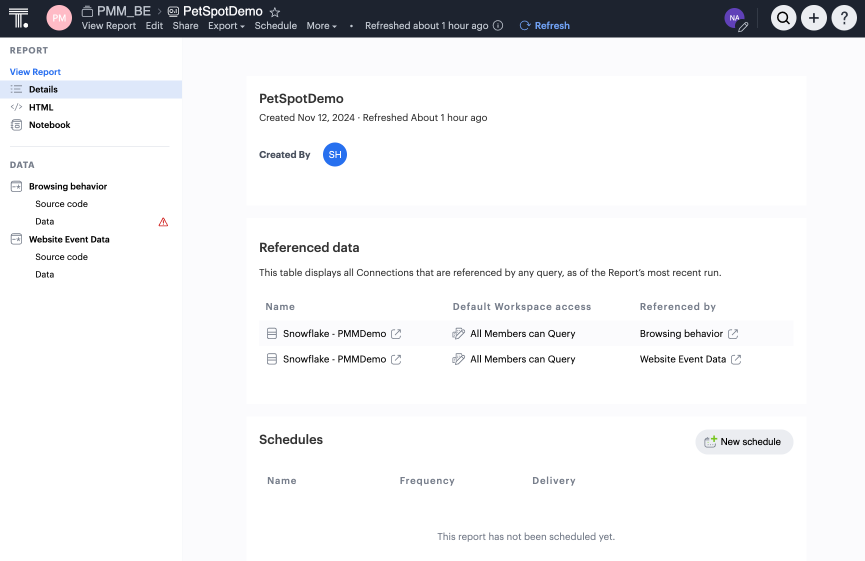Open the NA user avatar menu
Viewport: 865px width, 561px height.
click(735, 18)
